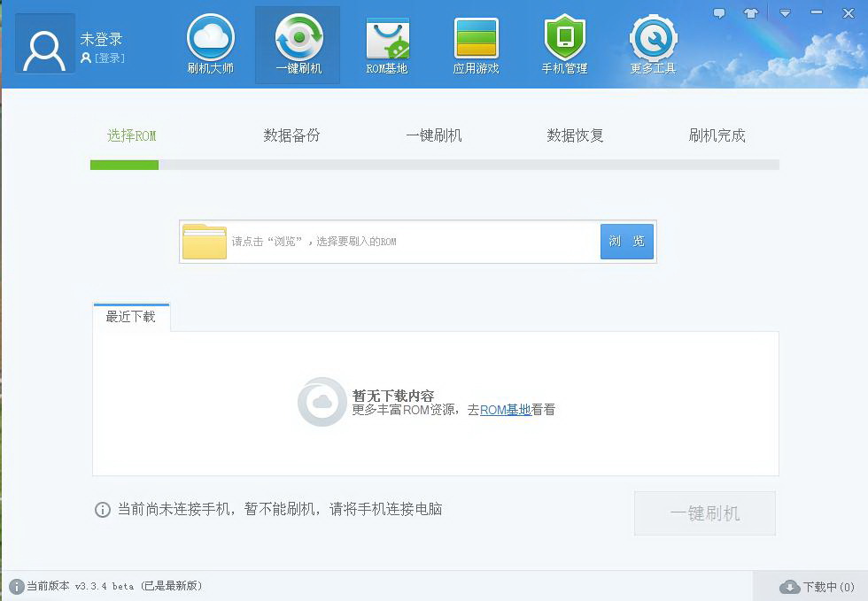Select the 数据恢复 step
Screen dimensions: 868x601
coord(575,135)
